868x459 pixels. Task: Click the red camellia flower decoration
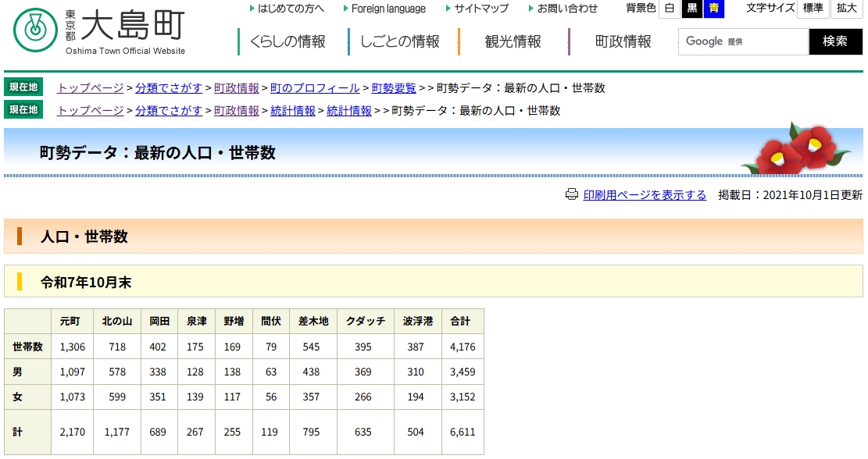coord(795,148)
